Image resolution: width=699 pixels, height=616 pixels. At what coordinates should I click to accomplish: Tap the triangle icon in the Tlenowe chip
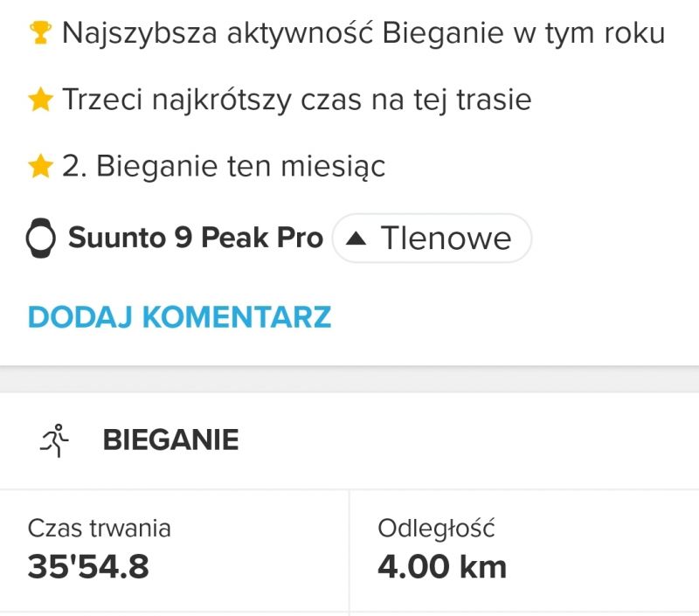[356, 239]
